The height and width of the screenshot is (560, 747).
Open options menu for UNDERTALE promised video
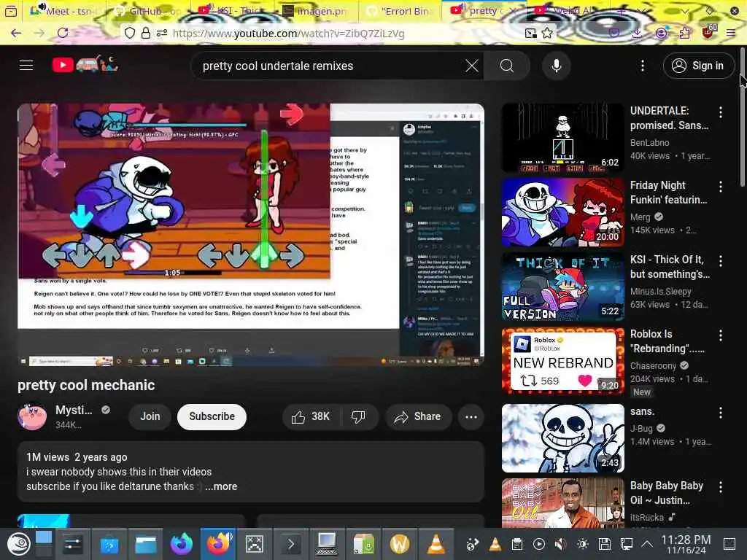point(720,112)
